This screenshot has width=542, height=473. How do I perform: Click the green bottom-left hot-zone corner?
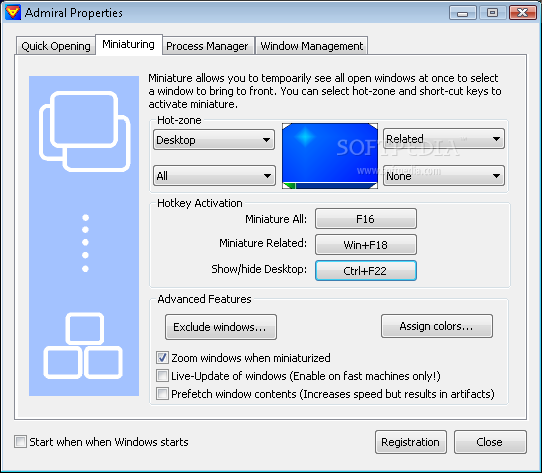click(289, 186)
